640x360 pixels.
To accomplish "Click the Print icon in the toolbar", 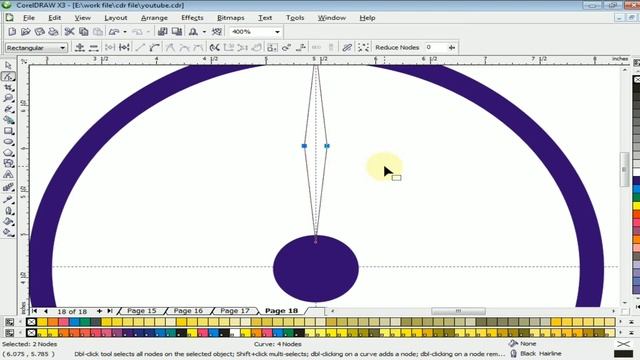I will coord(53,31).
